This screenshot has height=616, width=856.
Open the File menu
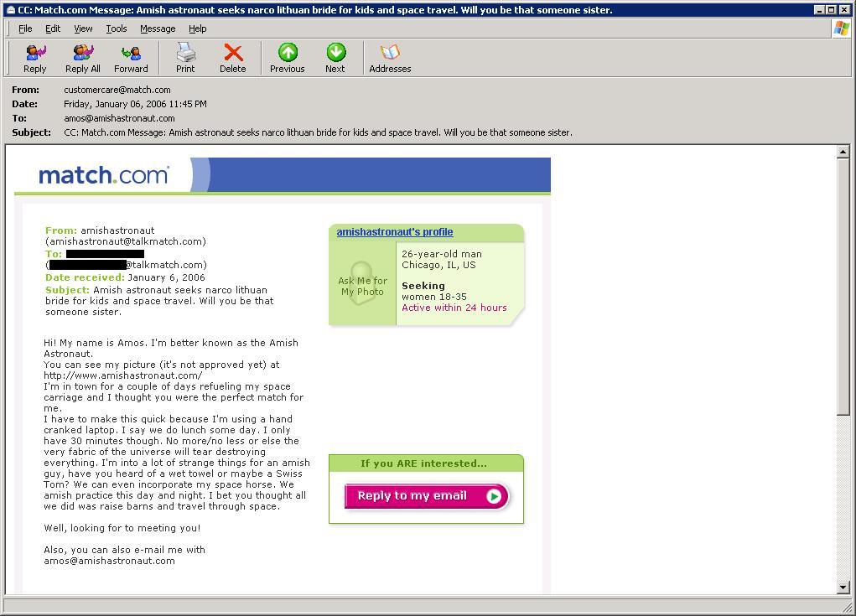point(25,28)
